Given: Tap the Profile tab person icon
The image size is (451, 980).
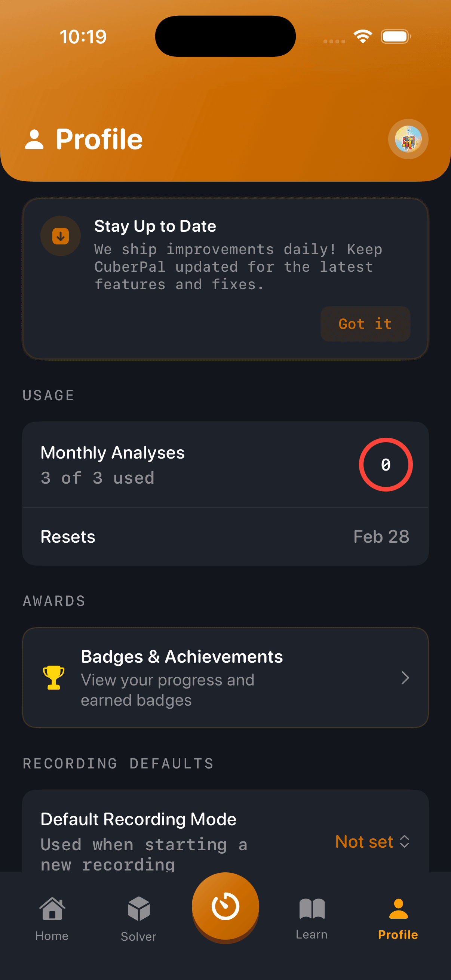Looking at the screenshot, I should coord(398,909).
